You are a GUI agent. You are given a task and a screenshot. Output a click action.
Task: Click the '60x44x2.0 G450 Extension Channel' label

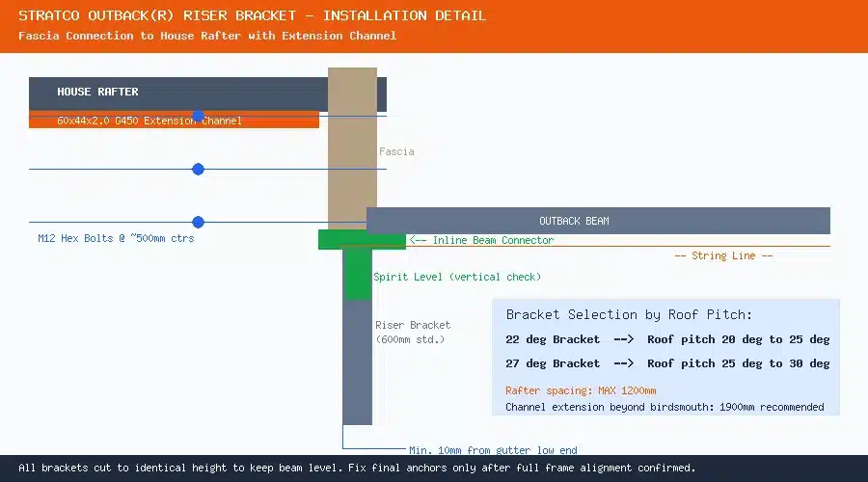point(149,120)
